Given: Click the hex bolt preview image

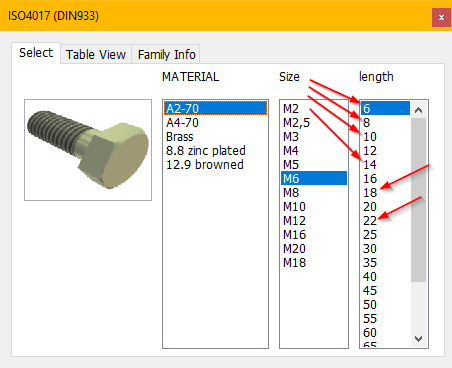Looking at the screenshot, I should 88,150.
